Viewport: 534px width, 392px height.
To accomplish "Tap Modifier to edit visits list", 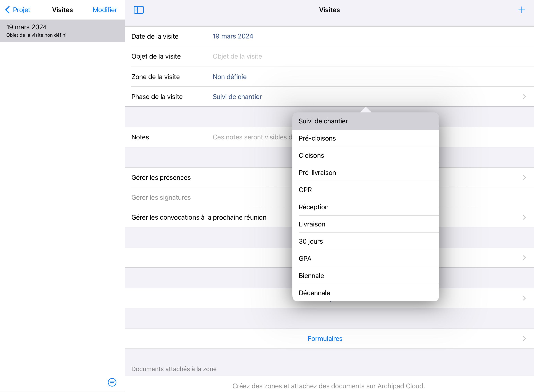I will click(x=105, y=10).
